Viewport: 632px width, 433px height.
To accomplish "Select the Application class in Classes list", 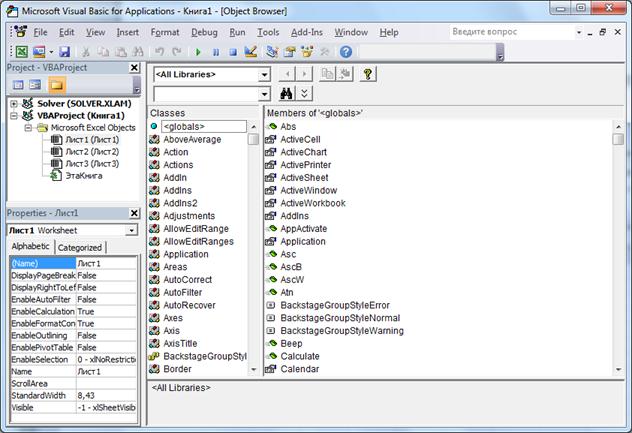I will 186,254.
